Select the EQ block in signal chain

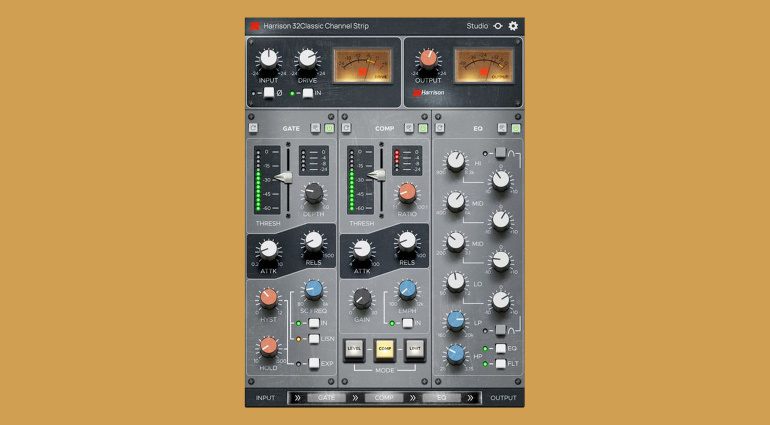click(441, 398)
